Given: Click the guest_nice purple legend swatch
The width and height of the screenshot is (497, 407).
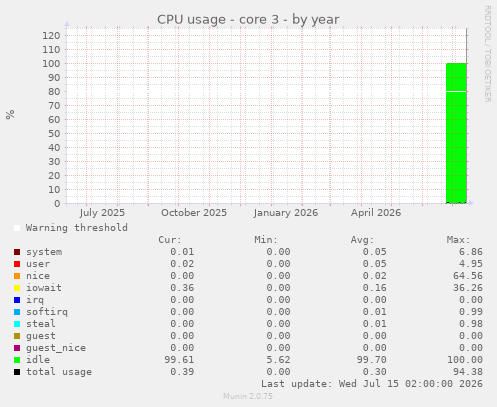Looking at the screenshot, I should (17, 348).
